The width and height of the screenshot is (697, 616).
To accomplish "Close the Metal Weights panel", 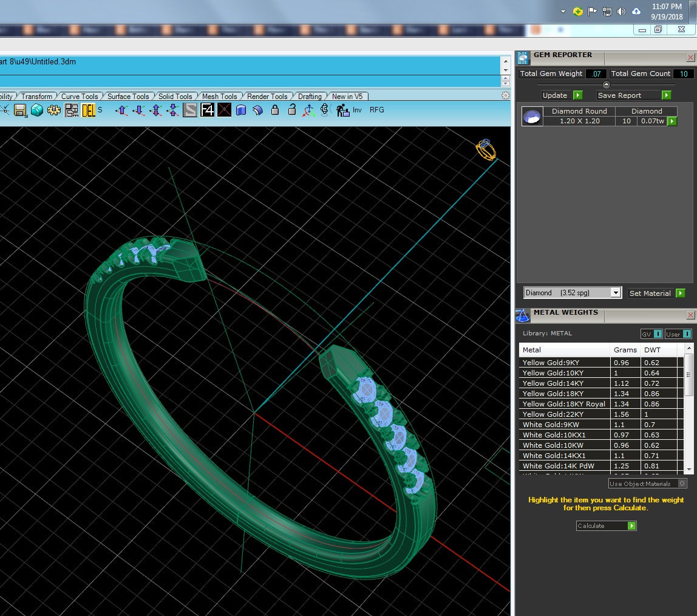I will click(690, 315).
